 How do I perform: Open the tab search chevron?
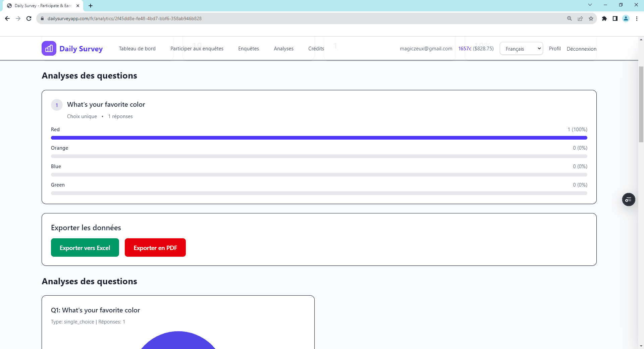[590, 5]
